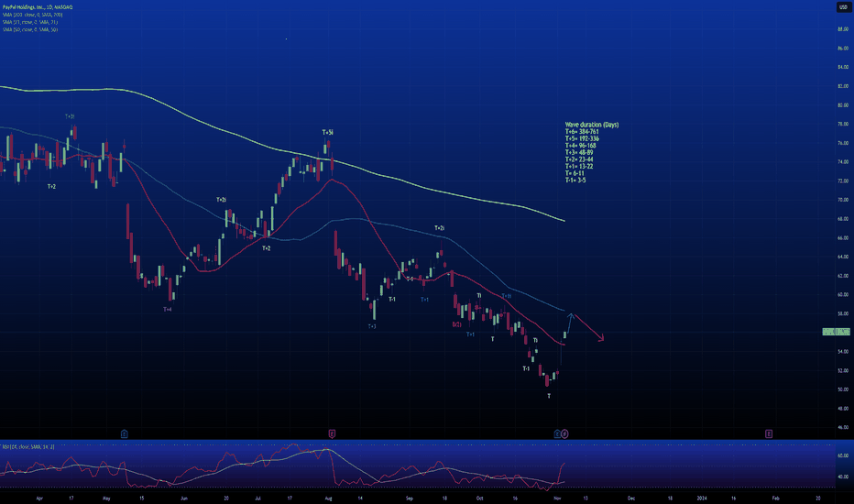Select the 'T+3= 48-89' line
The image size is (854, 504).
579,152
